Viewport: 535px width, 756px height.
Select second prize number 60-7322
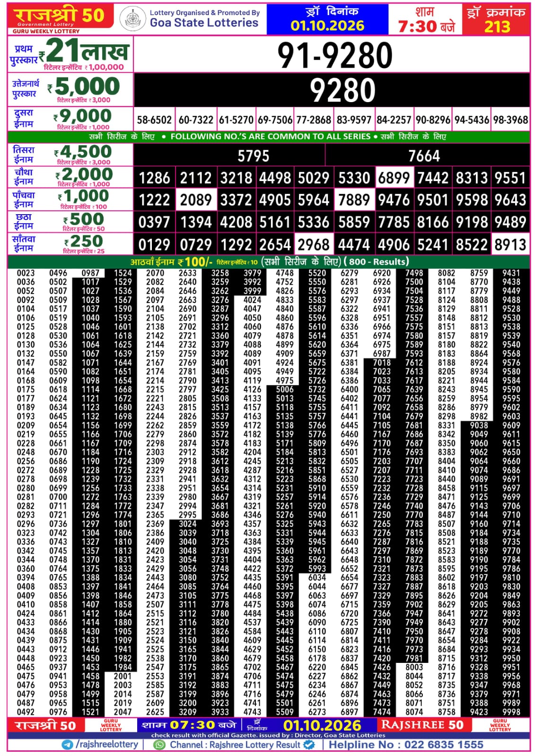[196, 120]
